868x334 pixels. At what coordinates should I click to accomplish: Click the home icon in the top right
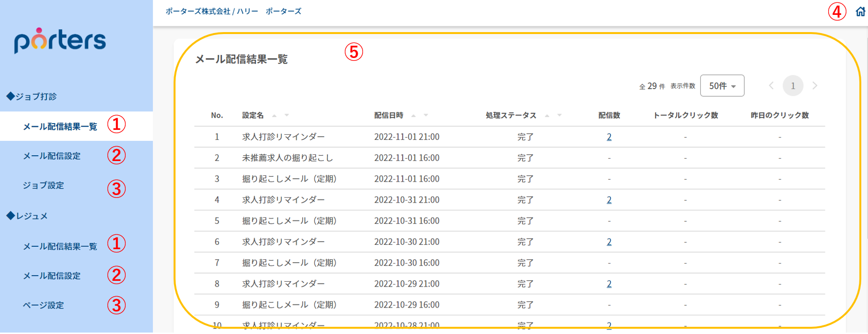pos(860,12)
